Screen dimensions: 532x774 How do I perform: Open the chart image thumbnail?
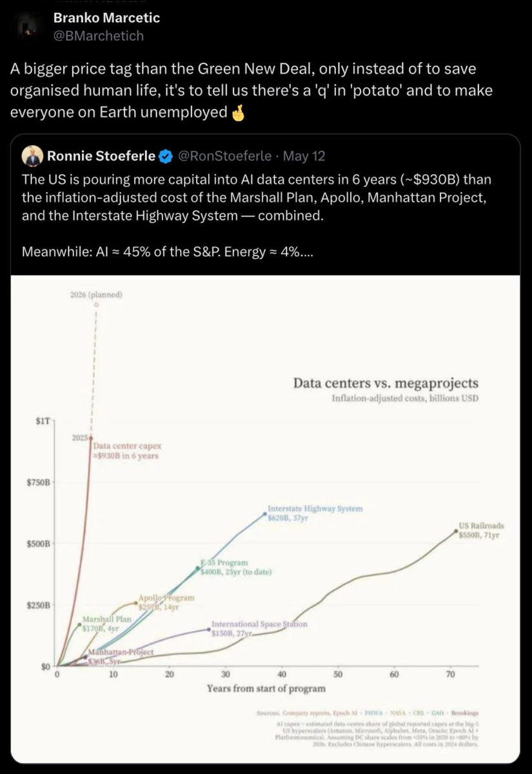[266, 519]
